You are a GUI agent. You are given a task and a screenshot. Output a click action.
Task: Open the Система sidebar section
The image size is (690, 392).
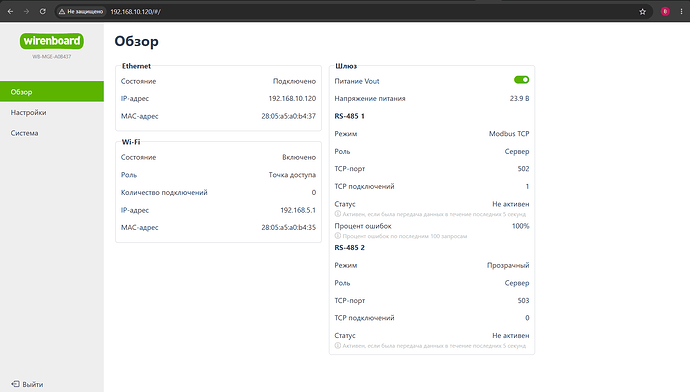coord(52,133)
